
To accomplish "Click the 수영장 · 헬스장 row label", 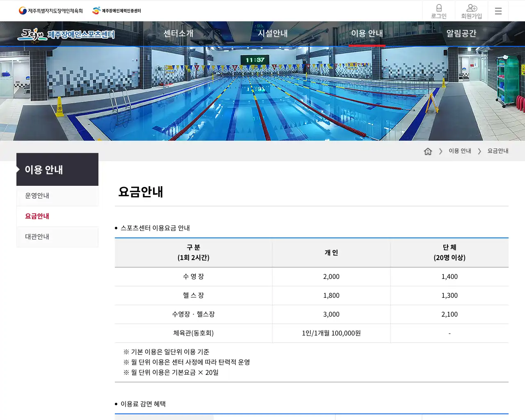I will (194, 314).
